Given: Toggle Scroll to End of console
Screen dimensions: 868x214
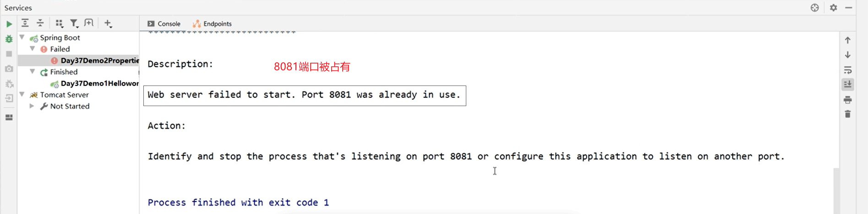Looking at the screenshot, I should [848, 84].
